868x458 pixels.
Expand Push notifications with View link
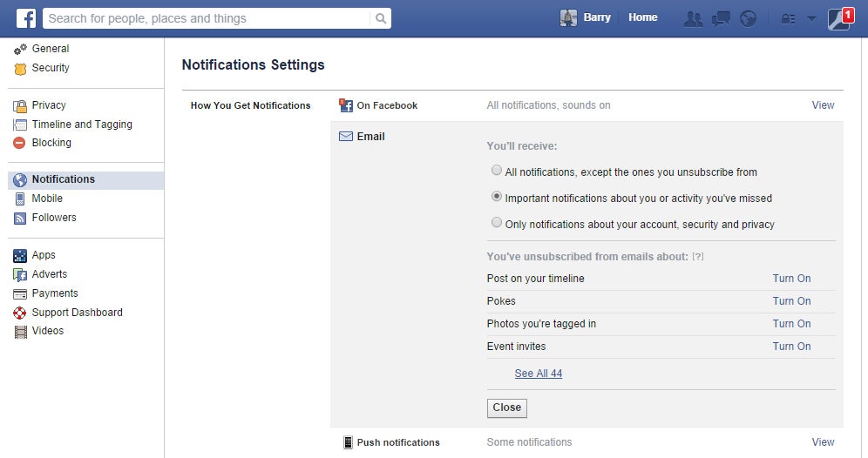click(x=823, y=442)
